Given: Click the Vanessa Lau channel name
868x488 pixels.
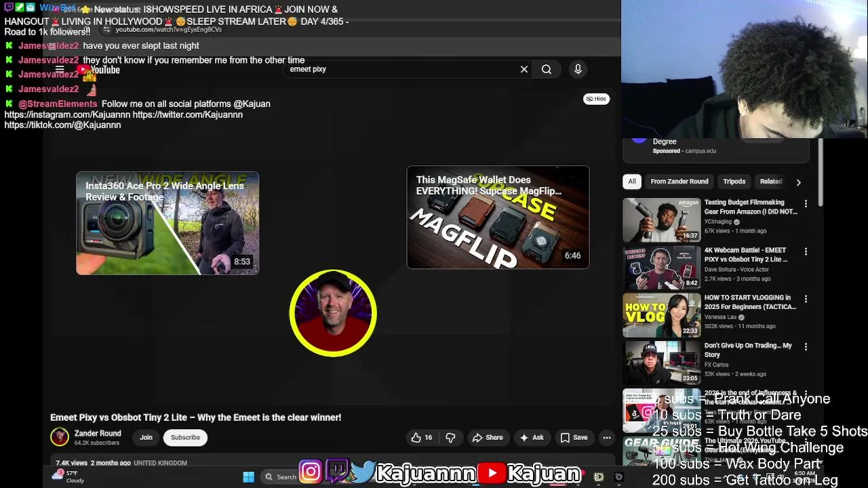Looking at the screenshot, I should click(720, 317).
